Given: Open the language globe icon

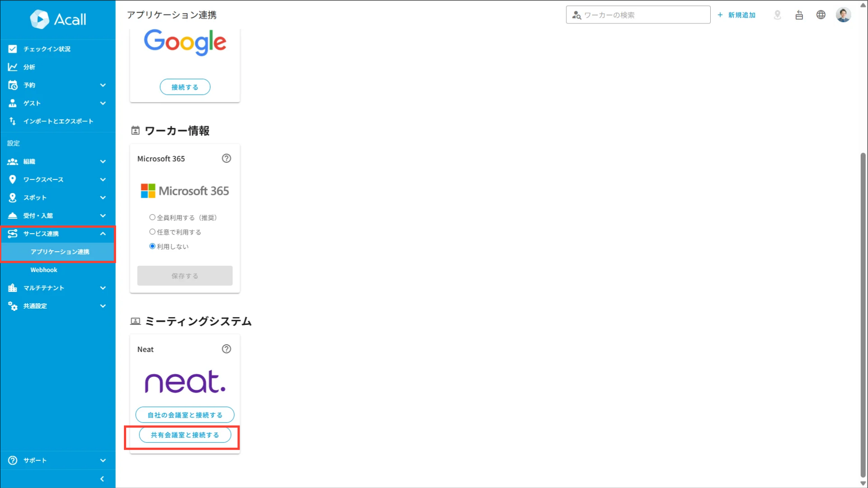Looking at the screenshot, I should [821, 15].
